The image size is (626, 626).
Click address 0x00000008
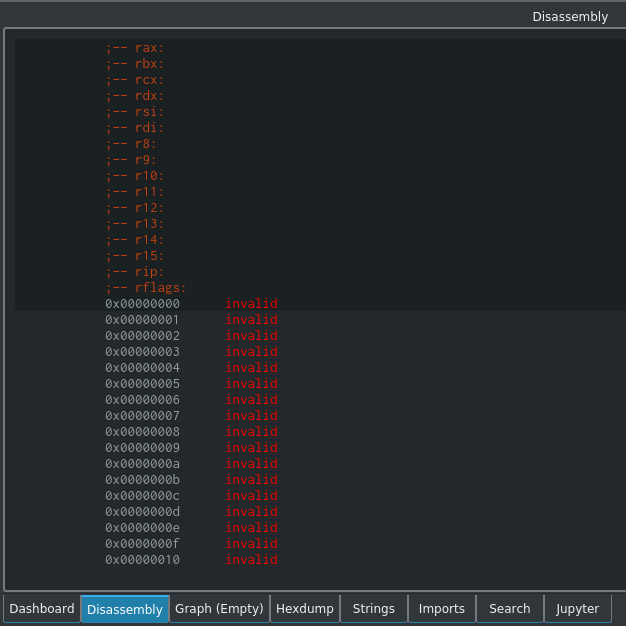(143, 432)
